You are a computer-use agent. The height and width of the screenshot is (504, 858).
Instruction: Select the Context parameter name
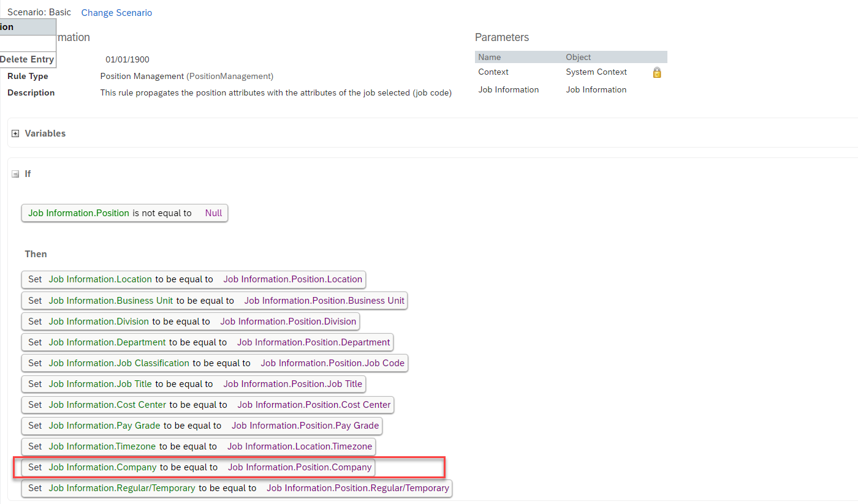click(x=493, y=72)
